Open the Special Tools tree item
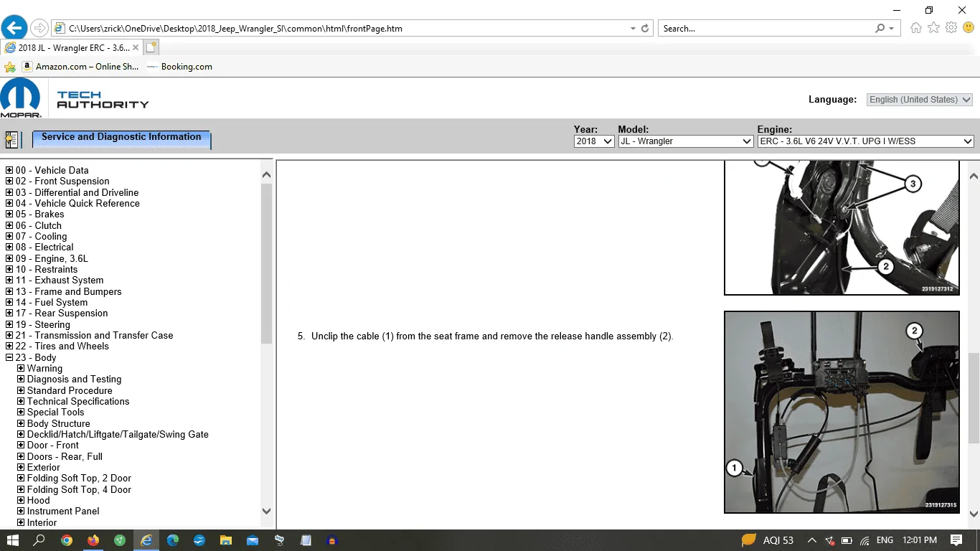Viewport: 980px width, 551px height. coord(56,413)
